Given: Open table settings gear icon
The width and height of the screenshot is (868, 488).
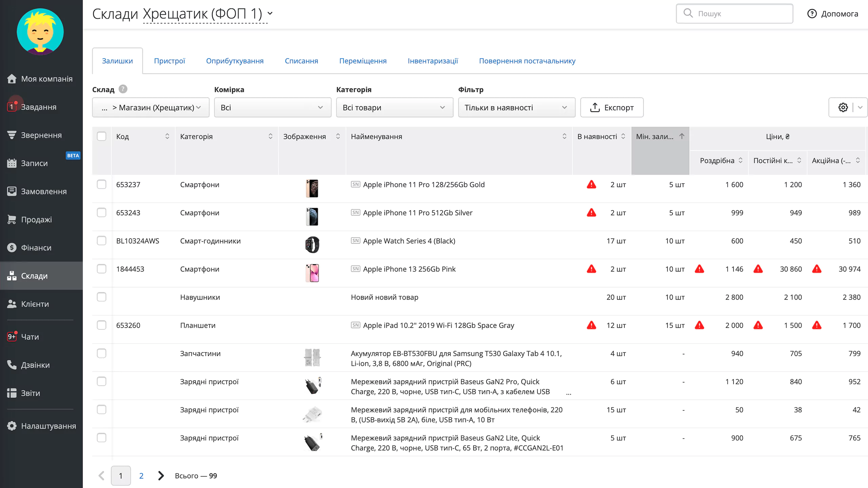Looking at the screenshot, I should click(x=843, y=107).
